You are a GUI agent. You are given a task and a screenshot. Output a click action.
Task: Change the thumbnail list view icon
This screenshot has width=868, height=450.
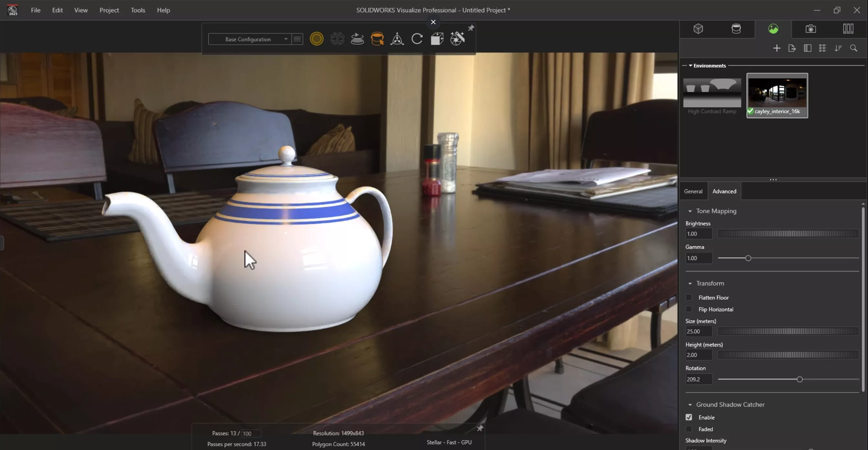coord(822,48)
